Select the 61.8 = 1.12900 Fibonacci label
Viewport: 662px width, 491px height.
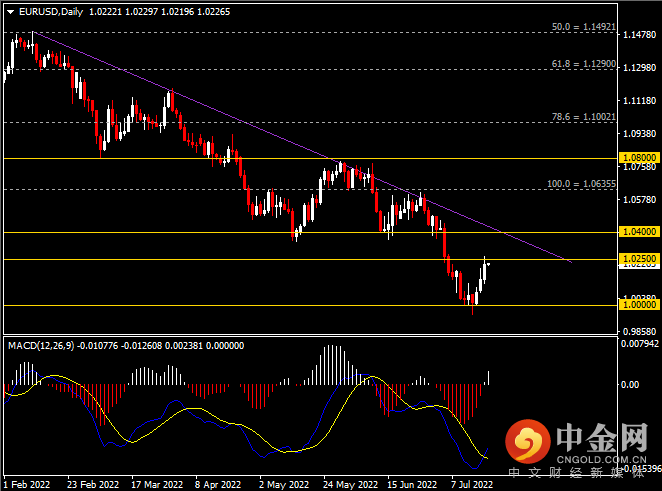click(x=583, y=64)
